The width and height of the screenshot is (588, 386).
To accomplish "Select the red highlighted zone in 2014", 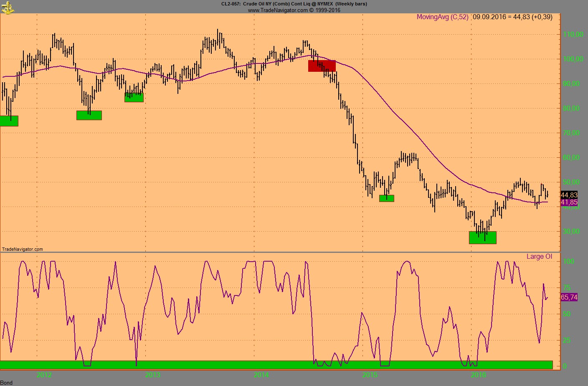I will tap(322, 66).
